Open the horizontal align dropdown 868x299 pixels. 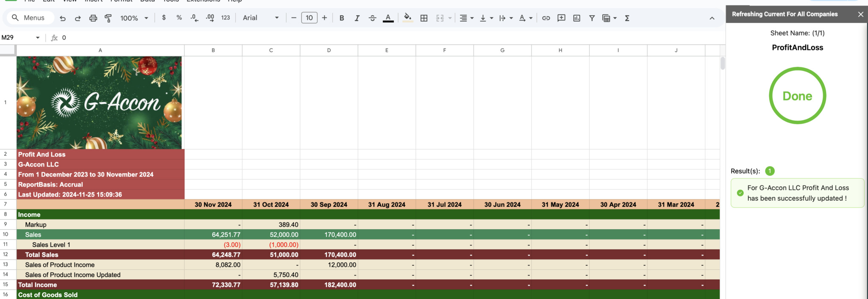(466, 18)
